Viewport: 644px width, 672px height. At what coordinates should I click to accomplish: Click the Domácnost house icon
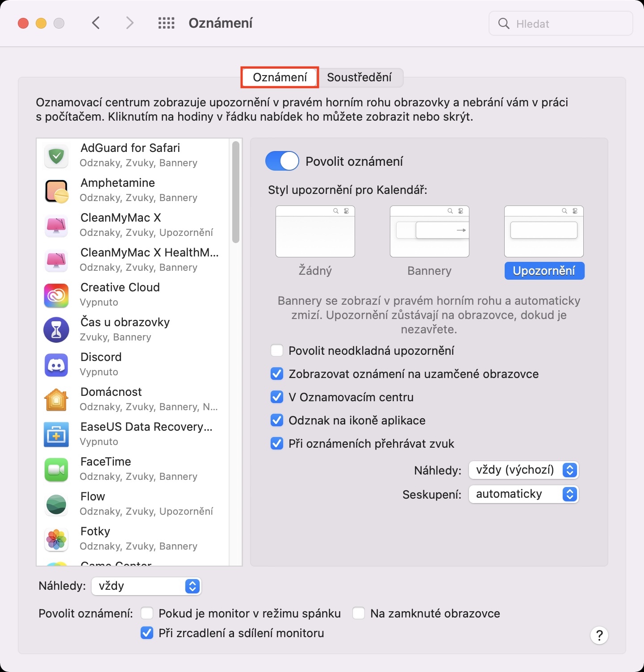click(x=56, y=399)
